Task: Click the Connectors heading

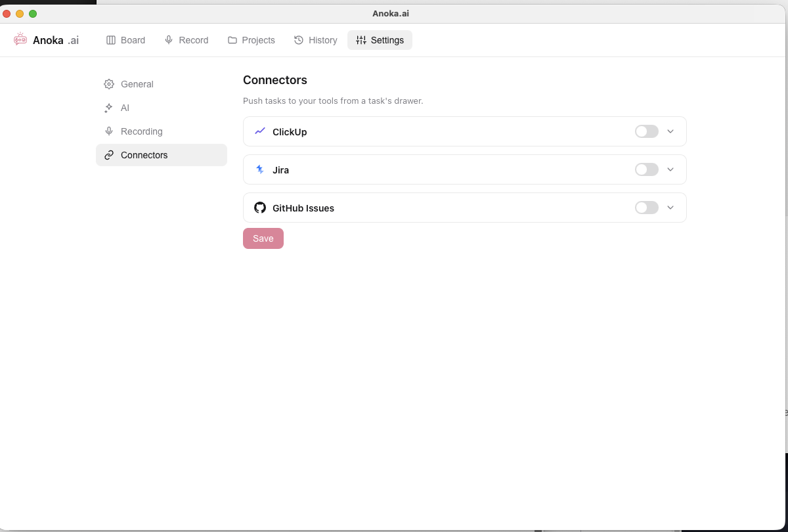Action: coord(275,80)
